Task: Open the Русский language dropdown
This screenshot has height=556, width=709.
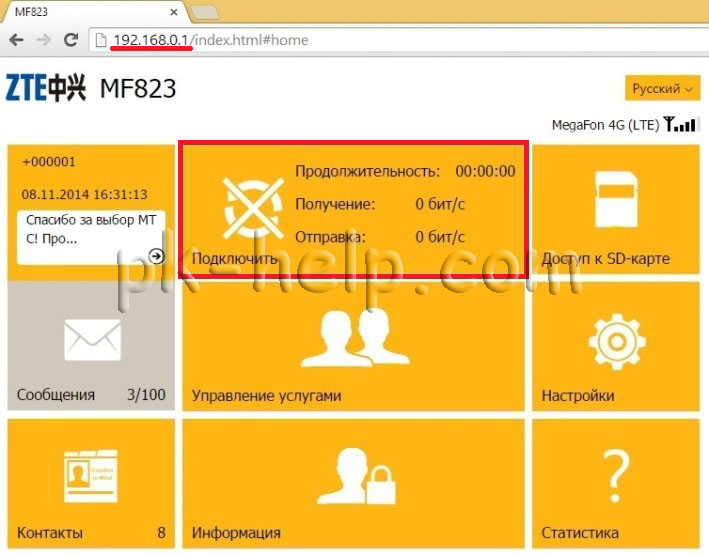Action: [662, 88]
